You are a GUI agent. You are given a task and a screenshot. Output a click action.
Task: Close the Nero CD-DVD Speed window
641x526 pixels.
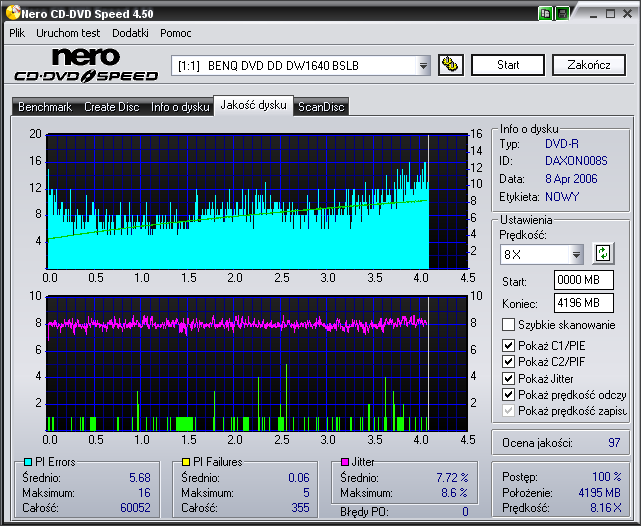pos(627,14)
